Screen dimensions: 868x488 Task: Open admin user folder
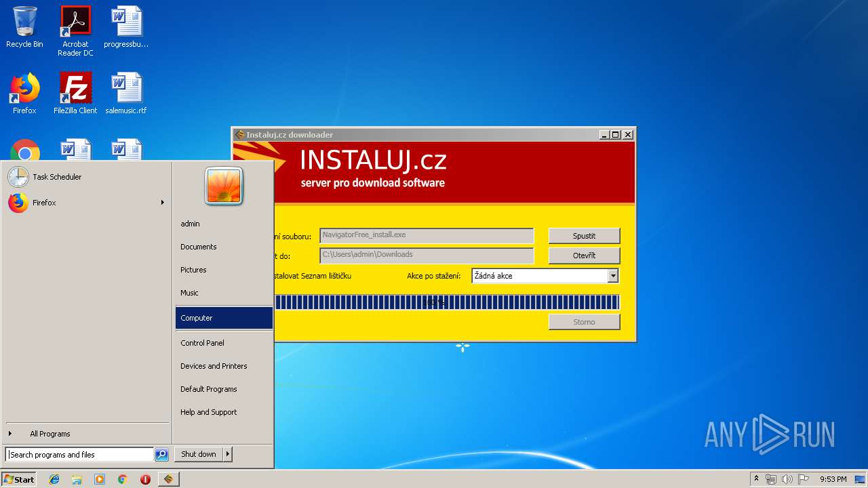tap(224, 224)
